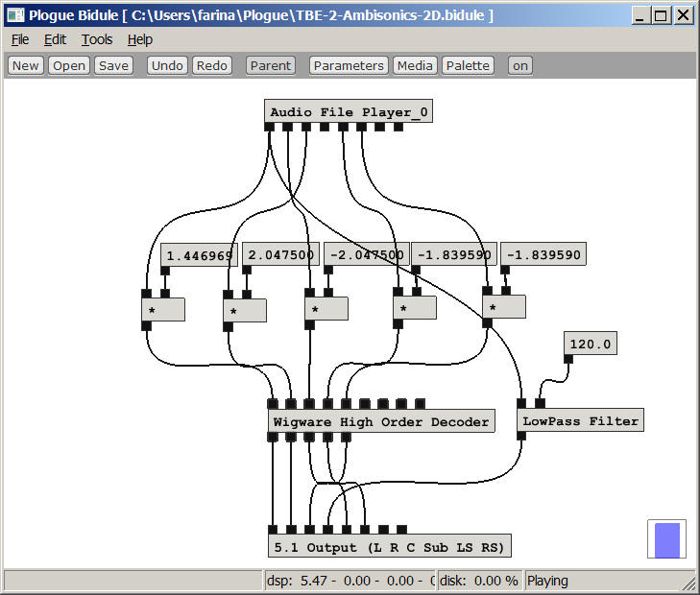
Task: Click the LowPass Filter output pin
Action: (521, 436)
